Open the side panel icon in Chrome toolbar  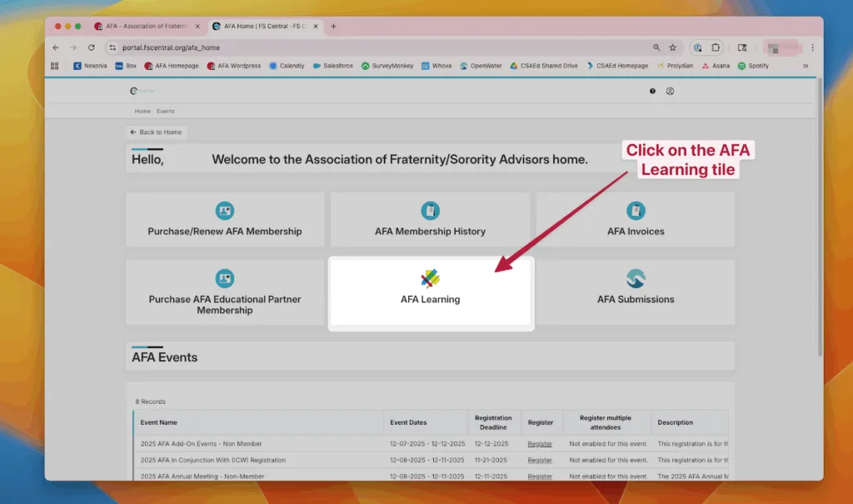742,47
